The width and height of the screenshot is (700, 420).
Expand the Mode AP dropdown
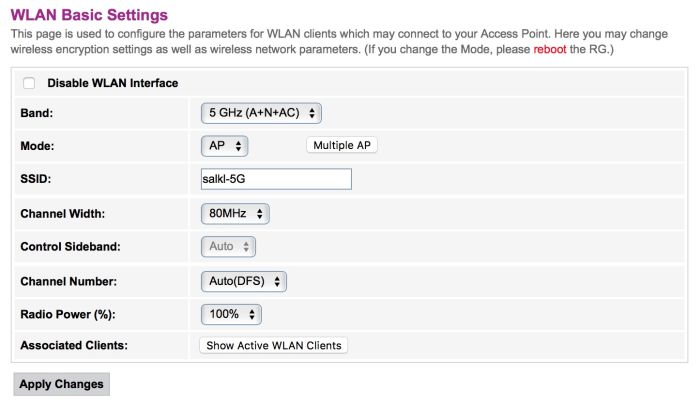pos(224,145)
